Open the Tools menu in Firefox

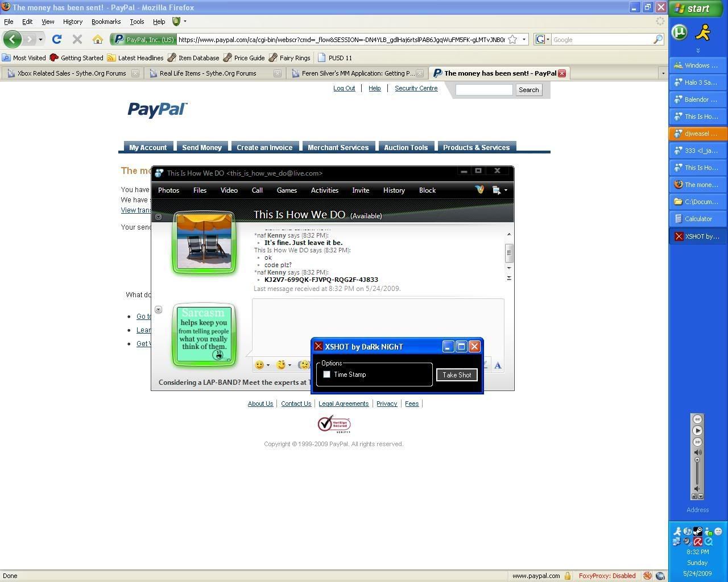click(136, 21)
